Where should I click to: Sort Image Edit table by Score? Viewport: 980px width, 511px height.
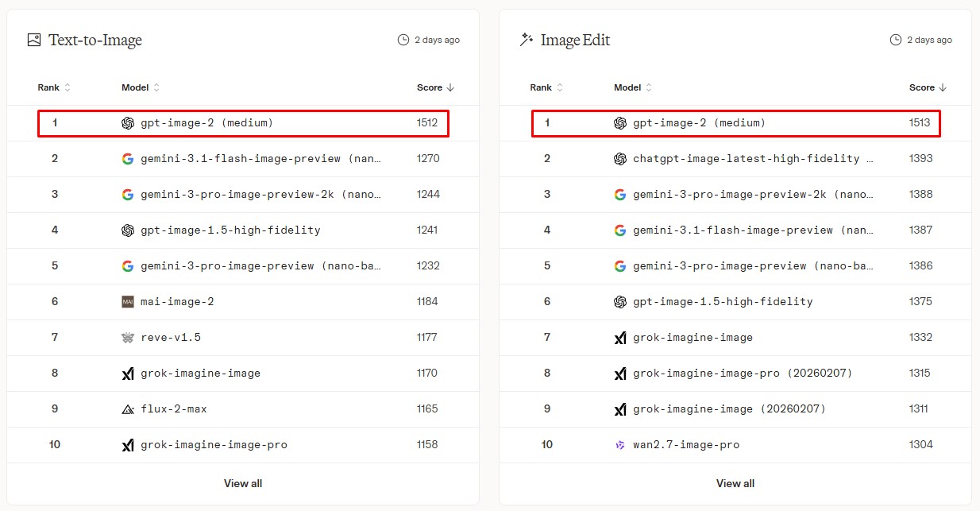coord(928,87)
